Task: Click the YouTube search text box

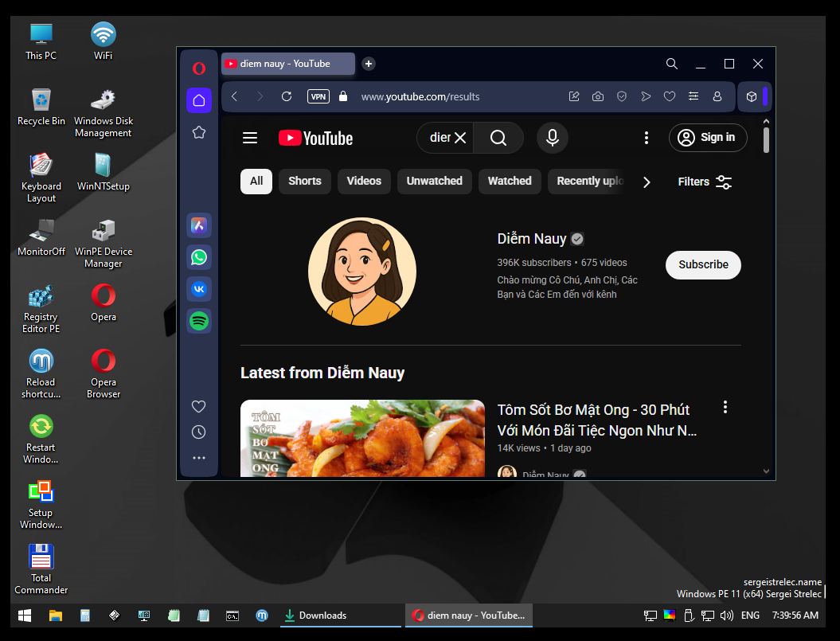Action: tap(440, 138)
